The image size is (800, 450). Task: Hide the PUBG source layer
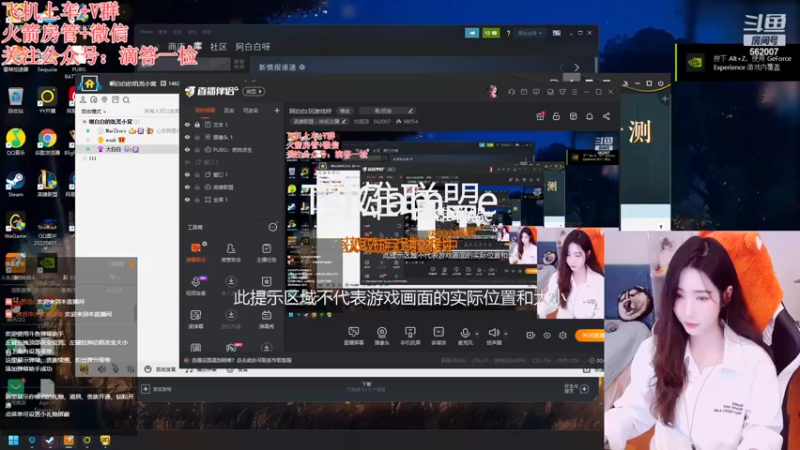pos(187,149)
